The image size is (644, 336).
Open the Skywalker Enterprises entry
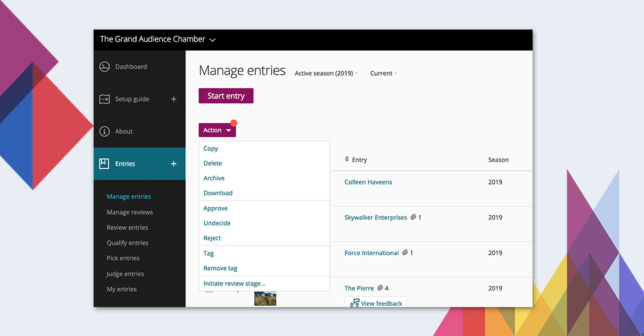click(376, 217)
